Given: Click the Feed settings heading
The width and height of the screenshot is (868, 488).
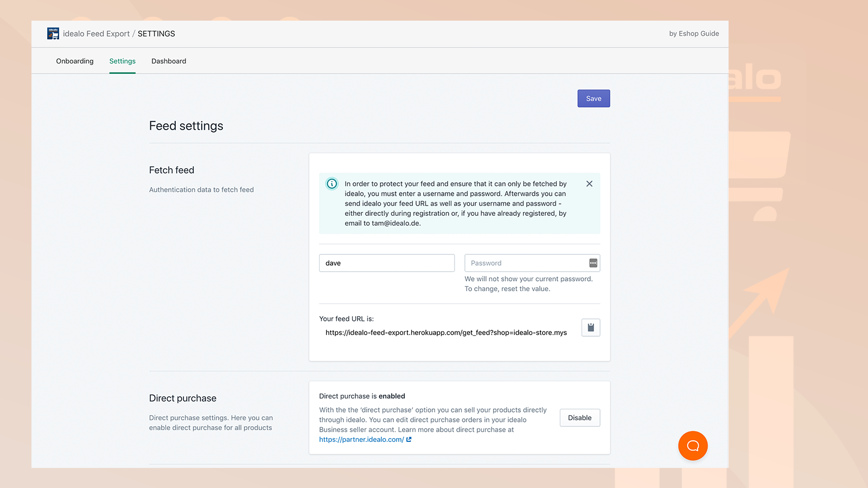Looking at the screenshot, I should [186, 126].
